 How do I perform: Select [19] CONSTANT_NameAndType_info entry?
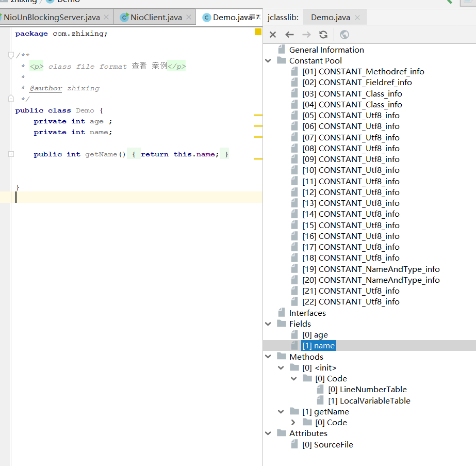371,269
